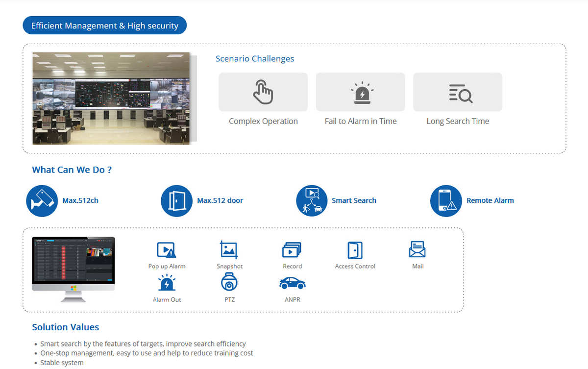The height and width of the screenshot is (369, 588).
Task: Click the Complex Operation hand-tap icon
Action: pyautogui.click(x=263, y=92)
